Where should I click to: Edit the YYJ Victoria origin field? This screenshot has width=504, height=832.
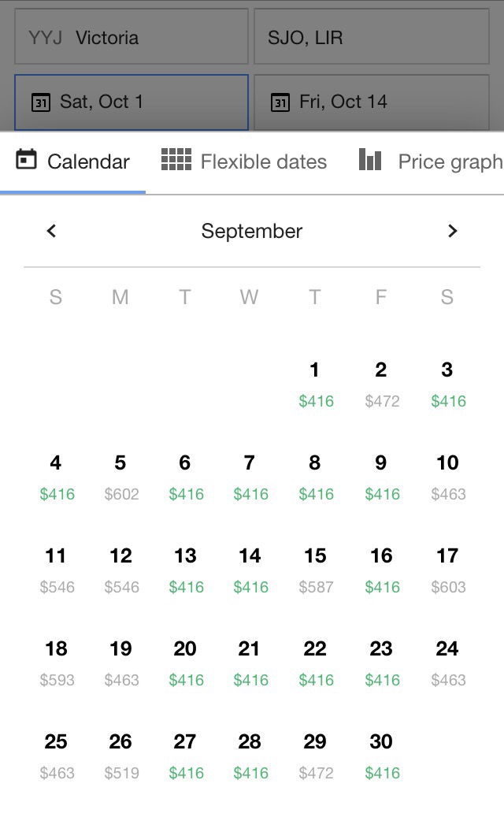point(131,37)
